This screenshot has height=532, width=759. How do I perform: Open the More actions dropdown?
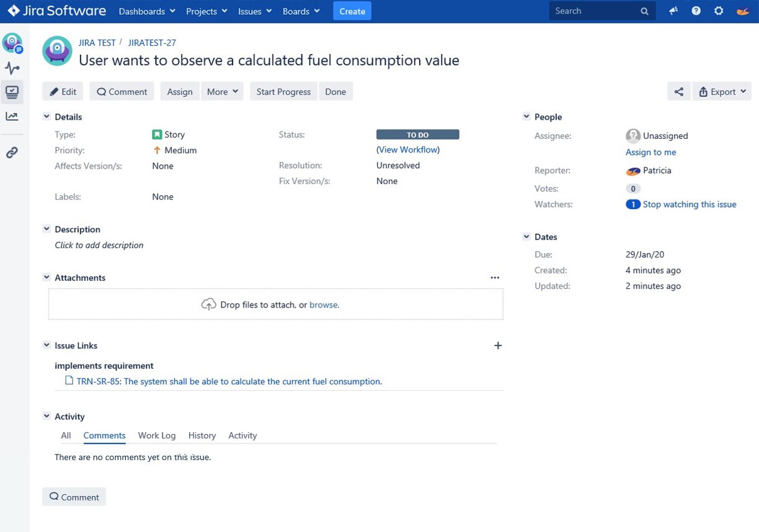tap(221, 91)
